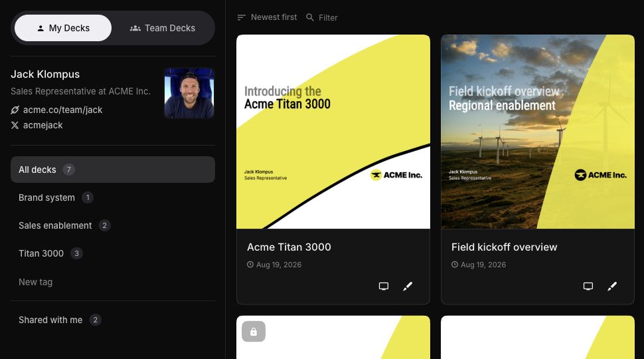Image resolution: width=644 pixels, height=359 pixels.
Task: Click the Filter magnifier icon
Action: [310, 17]
